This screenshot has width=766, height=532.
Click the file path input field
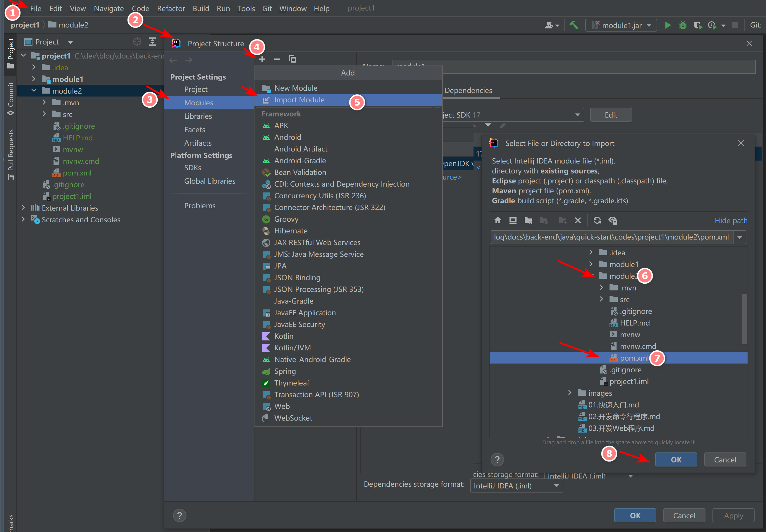(x=612, y=237)
